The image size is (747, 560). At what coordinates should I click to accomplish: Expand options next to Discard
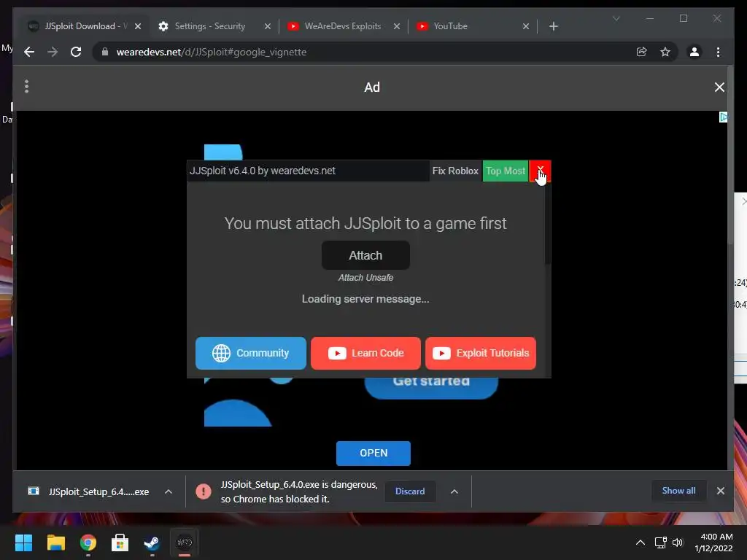pos(454,491)
